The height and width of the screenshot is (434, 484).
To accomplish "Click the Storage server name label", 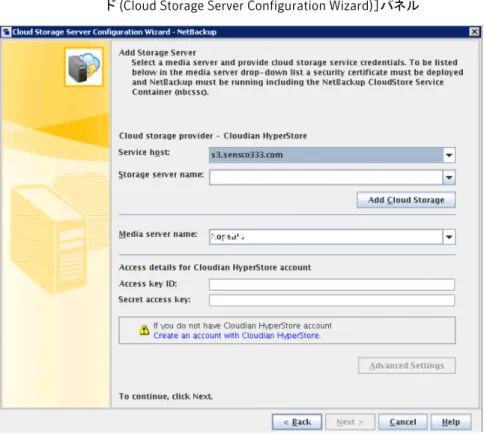I will (161, 175).
